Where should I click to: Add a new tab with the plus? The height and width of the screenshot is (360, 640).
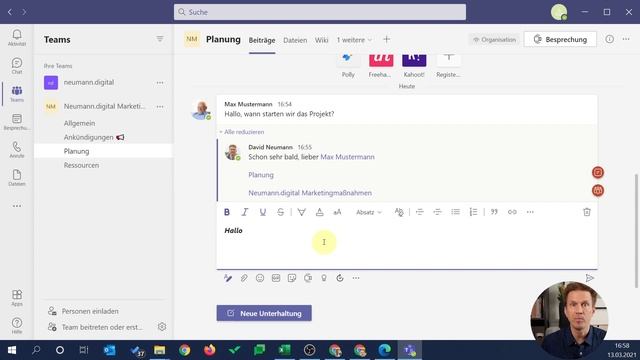click(x=386, y=39)
